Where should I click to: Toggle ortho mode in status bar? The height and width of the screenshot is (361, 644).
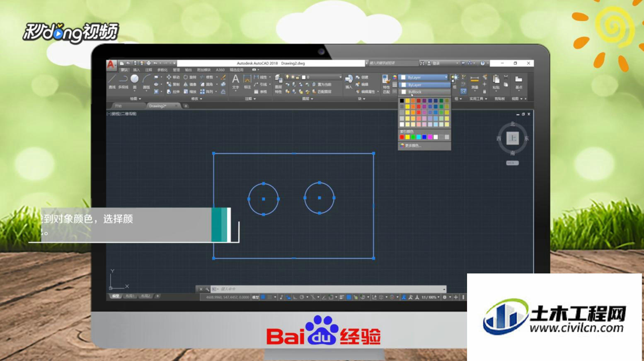tap(295, 297)
